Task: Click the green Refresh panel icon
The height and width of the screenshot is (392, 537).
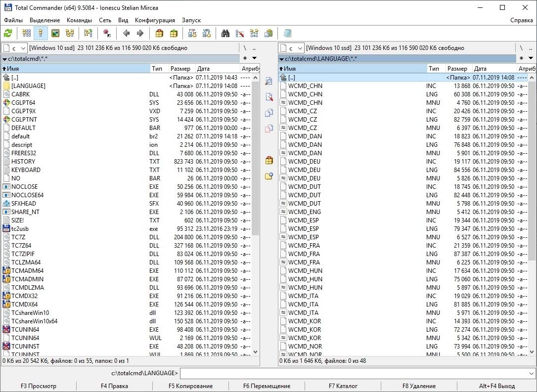Action: click(x=8, y=33)
